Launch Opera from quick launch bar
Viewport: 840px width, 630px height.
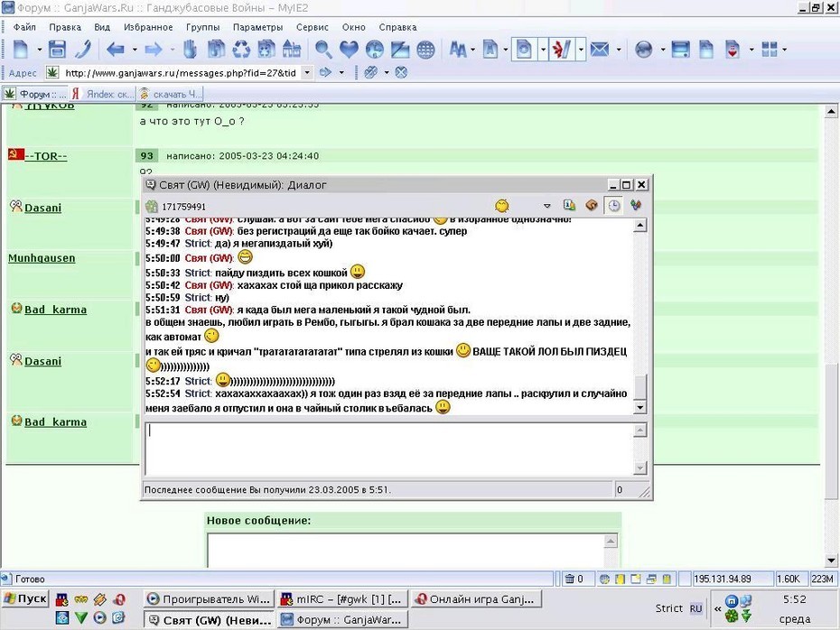[119, 599]
